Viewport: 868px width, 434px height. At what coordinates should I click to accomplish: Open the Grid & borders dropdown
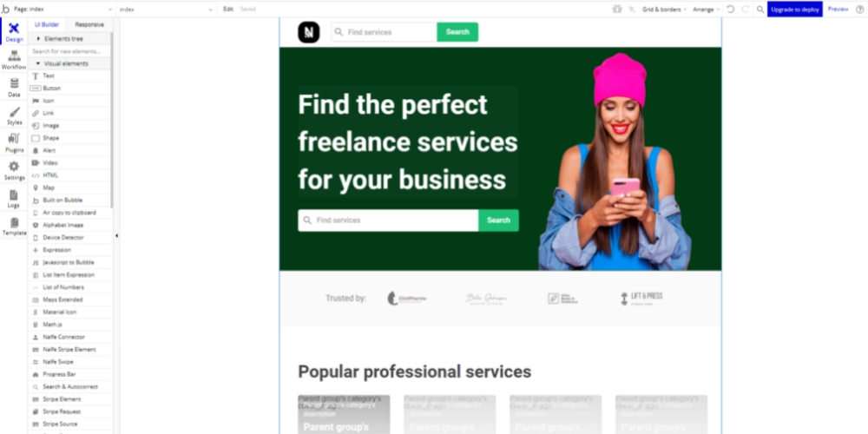[664, 10]
